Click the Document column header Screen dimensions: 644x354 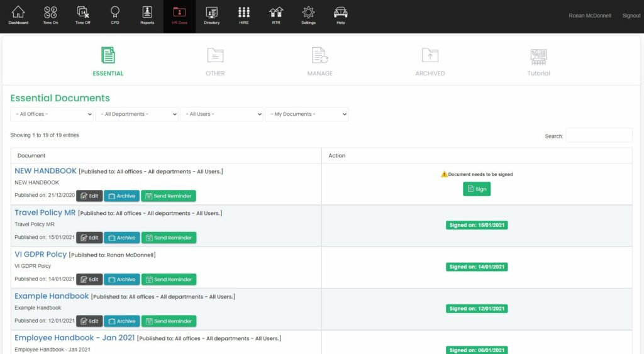pos(31,156)
